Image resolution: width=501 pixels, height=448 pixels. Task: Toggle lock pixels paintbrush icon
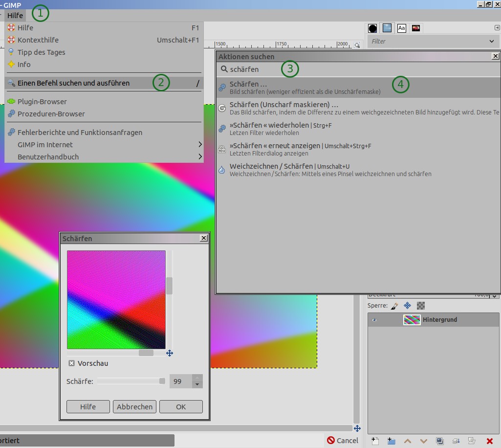(394, 306)
